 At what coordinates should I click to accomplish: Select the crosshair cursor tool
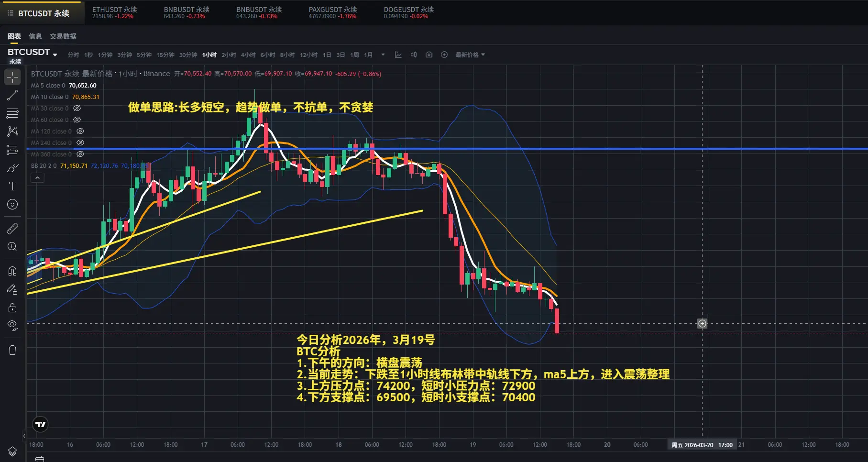[x=12, y=77]
